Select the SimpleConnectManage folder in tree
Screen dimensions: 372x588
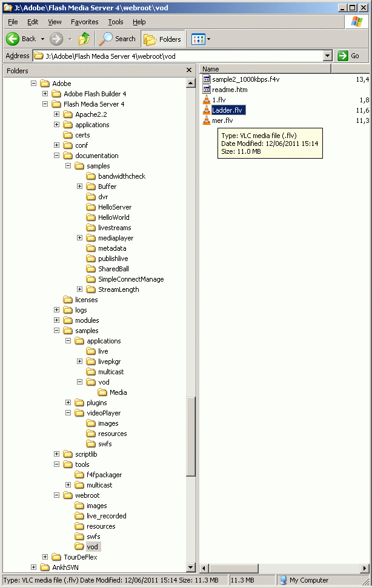(x=131, y=279)
